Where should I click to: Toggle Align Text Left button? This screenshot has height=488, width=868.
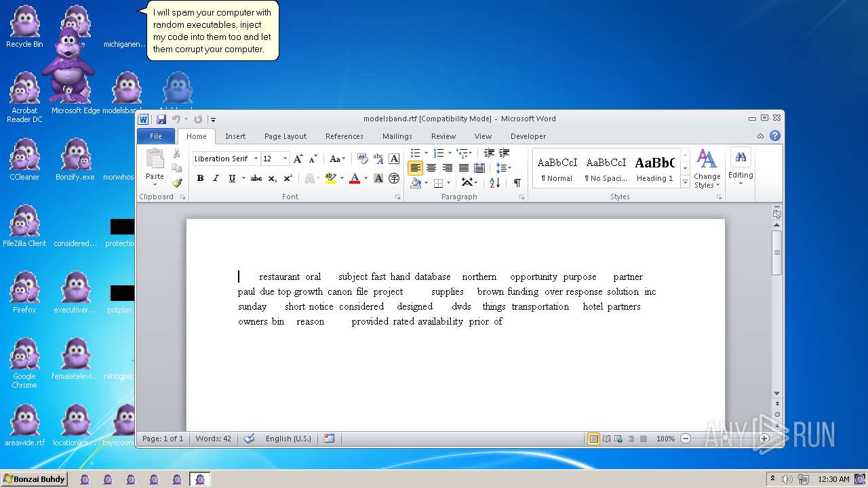point(415,167)
